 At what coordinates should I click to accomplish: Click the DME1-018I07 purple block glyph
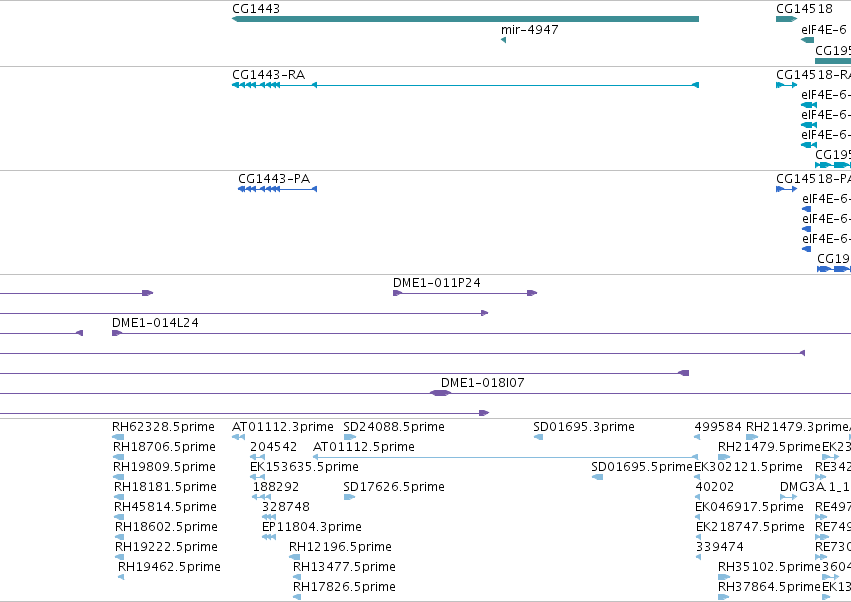440,393
